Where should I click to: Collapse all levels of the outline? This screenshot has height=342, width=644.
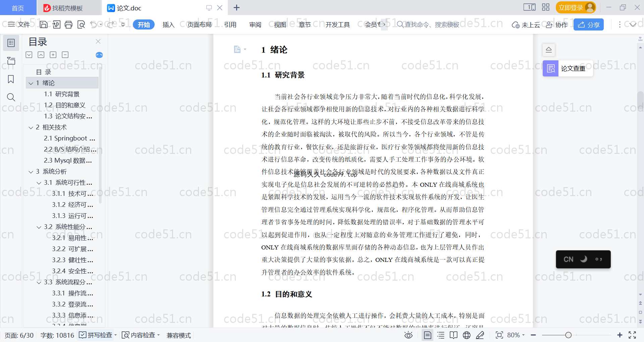[x=41, y=55]
